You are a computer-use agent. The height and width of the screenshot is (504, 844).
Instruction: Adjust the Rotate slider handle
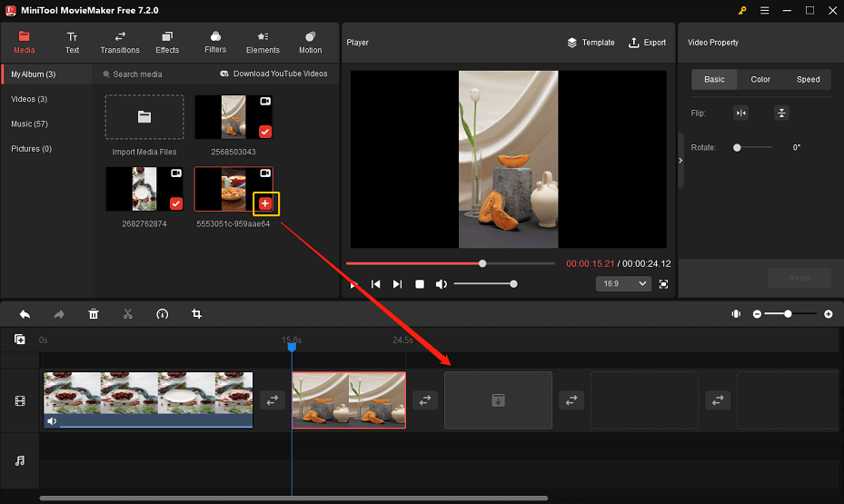tap(737, 147)
